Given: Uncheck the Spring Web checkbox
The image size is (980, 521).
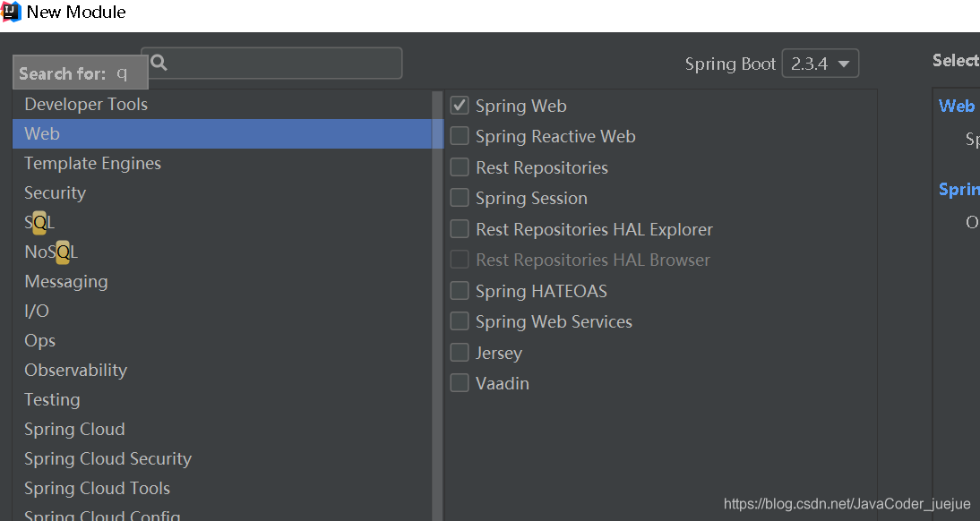Looking at the screenshot, I should 460,106.
